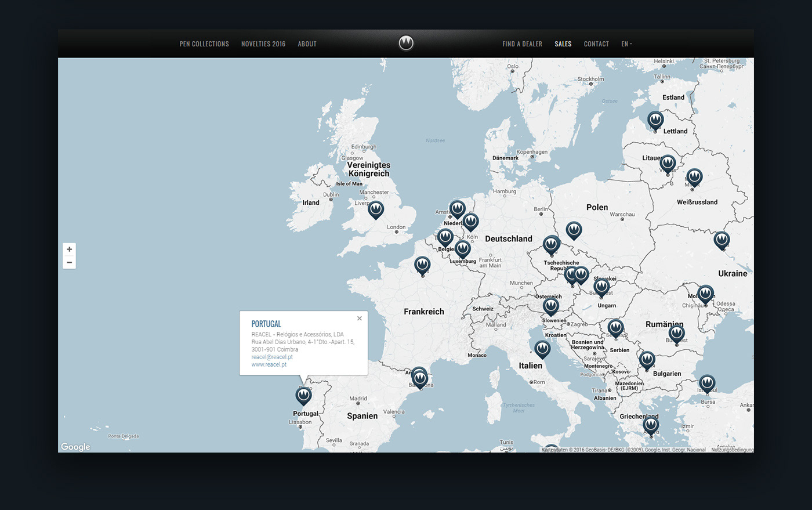Select the Italien dealer marker

pos(542,349)
